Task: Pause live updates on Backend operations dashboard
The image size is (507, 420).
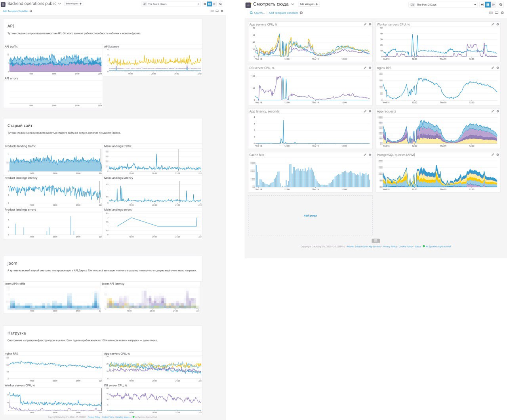Action: pyautogui.click(x=210, y=4)
